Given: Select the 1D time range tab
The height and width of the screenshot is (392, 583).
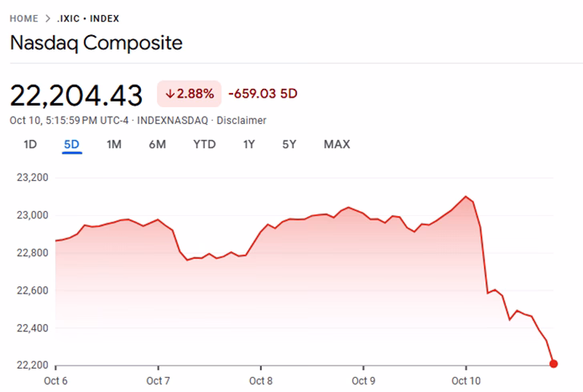Looking at the screenshot, I should tap(30, 145).
